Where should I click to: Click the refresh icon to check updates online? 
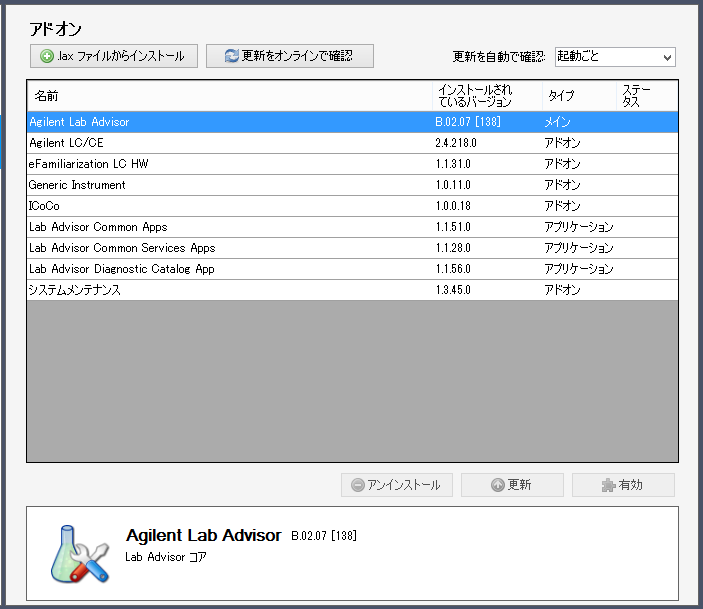click(x=231, y=57)
